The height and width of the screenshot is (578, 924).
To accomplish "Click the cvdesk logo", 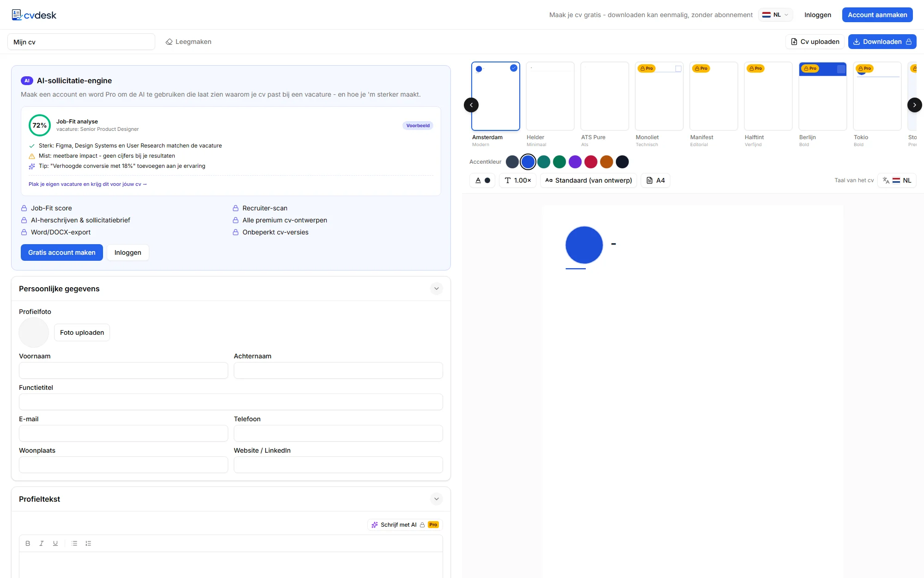I will 34,15.
